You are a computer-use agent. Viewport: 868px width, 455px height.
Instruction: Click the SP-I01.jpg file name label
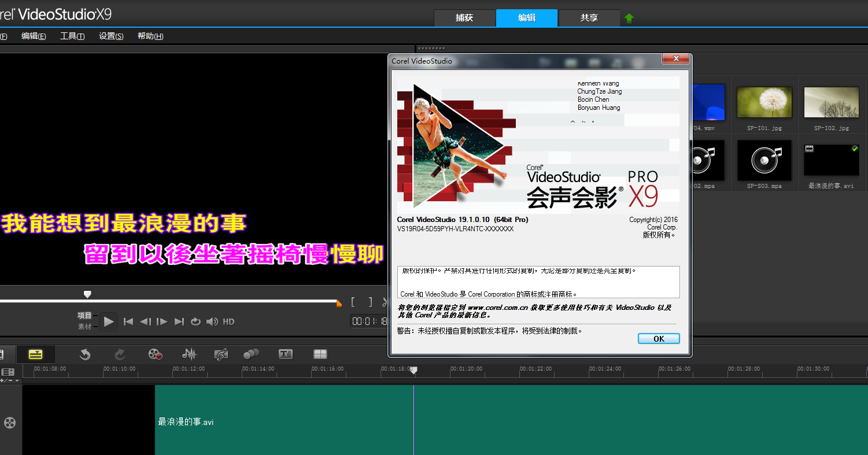(764, 128)
